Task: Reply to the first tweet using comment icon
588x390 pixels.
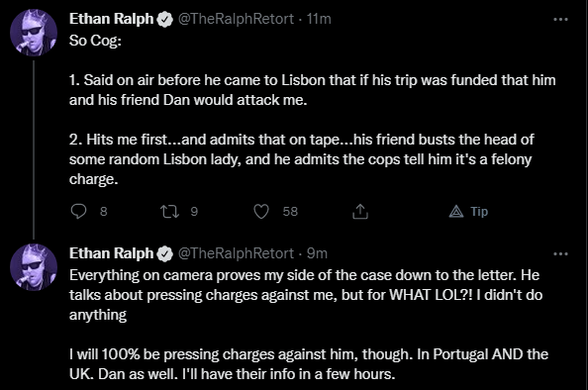Action: click(78, 211)
